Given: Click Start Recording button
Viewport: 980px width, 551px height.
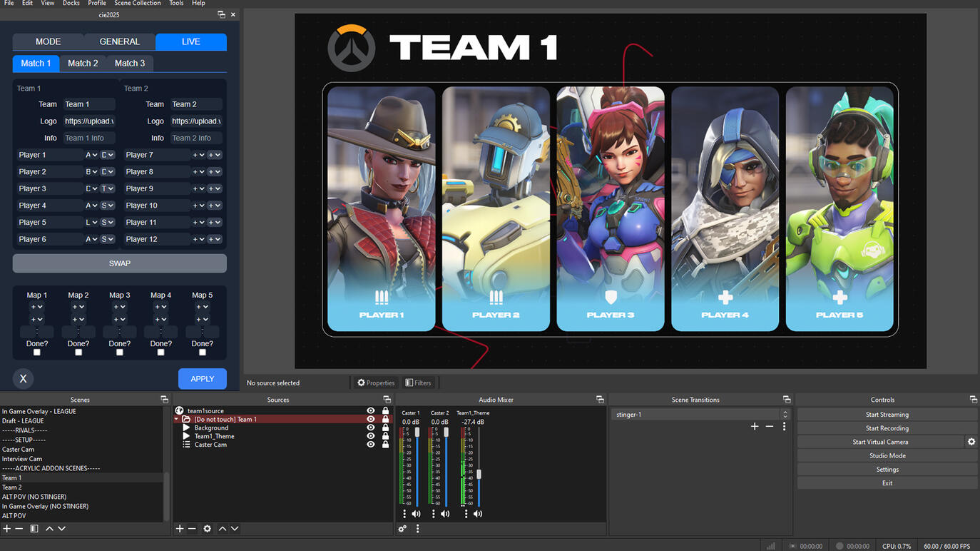Looking at the screenshot, I should coord(887,428).
